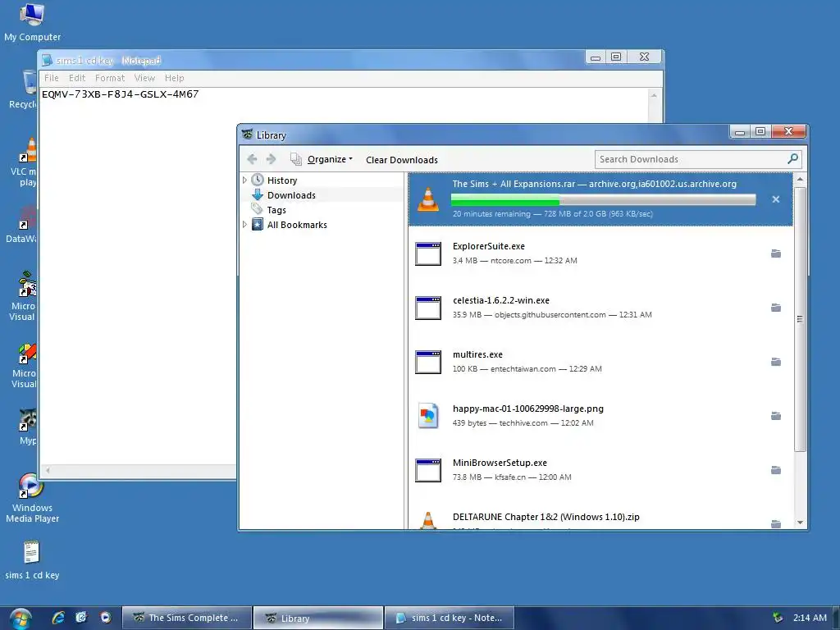Select MiniBrowserSetup.exe download entry name
The height and width of the screenshot is (630, 840).
[500, 463]
